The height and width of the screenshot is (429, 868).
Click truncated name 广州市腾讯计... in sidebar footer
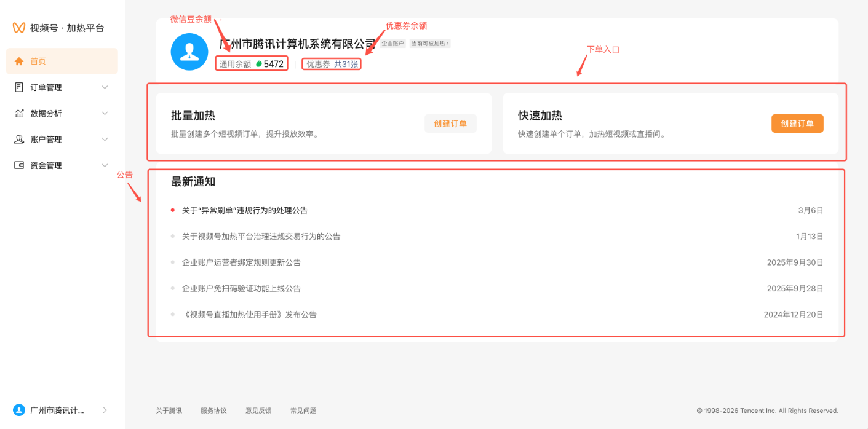pos(57,410)
